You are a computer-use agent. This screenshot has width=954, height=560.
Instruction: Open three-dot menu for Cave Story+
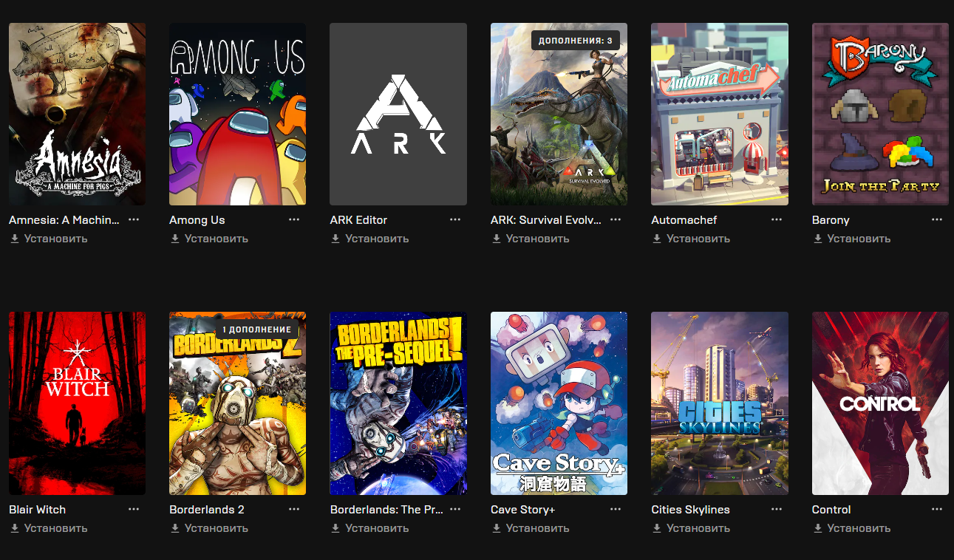[616, 509]
